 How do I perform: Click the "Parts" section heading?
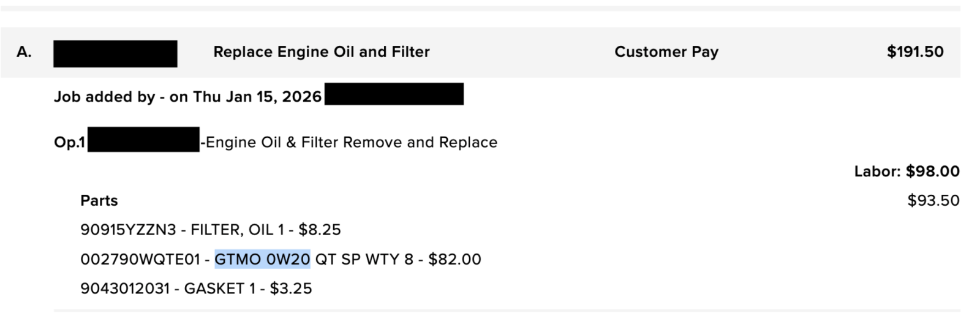99,201
